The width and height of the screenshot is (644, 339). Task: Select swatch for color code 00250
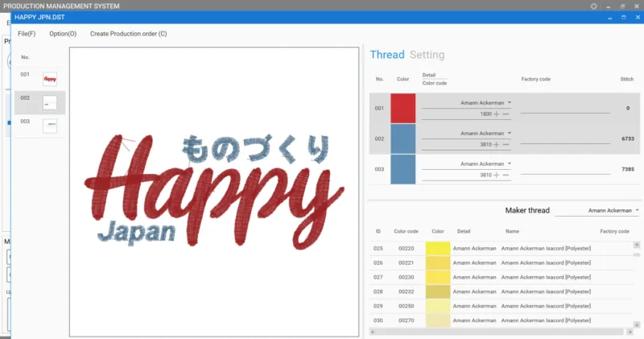point(438,306)
